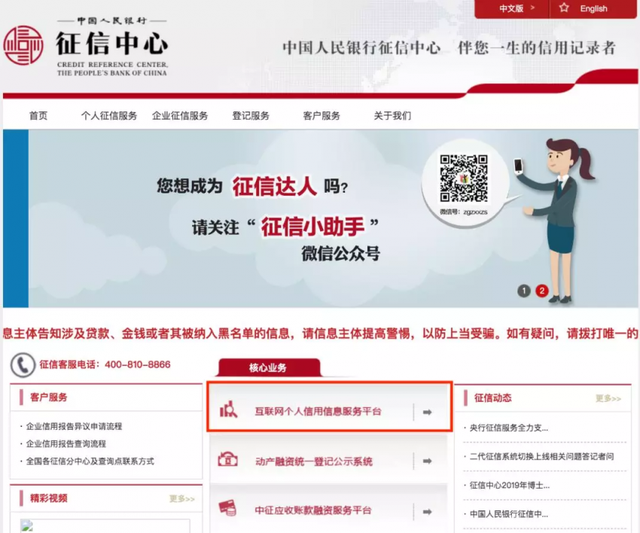Screen dimensions: 640x533
Task: Open news 二代征信系统切换上线相关问题答记者问
Action: pyautogui.click(x=542, y=456)
